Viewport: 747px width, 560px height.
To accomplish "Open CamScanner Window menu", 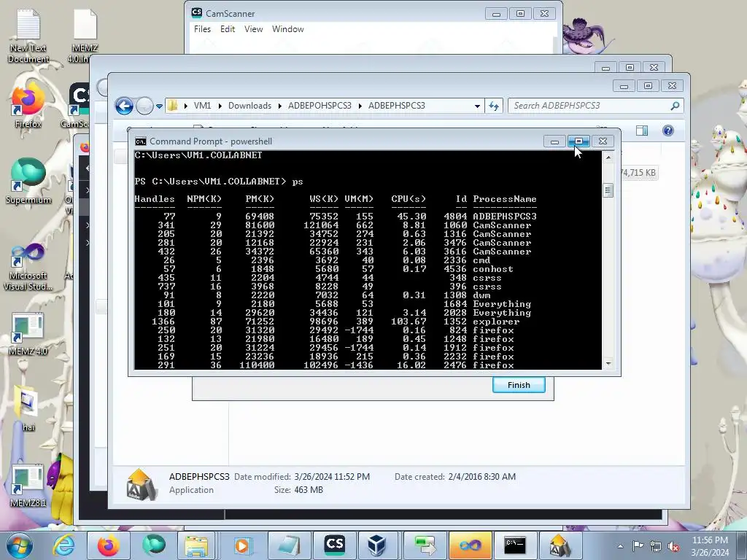I will (x=287, y=29).
